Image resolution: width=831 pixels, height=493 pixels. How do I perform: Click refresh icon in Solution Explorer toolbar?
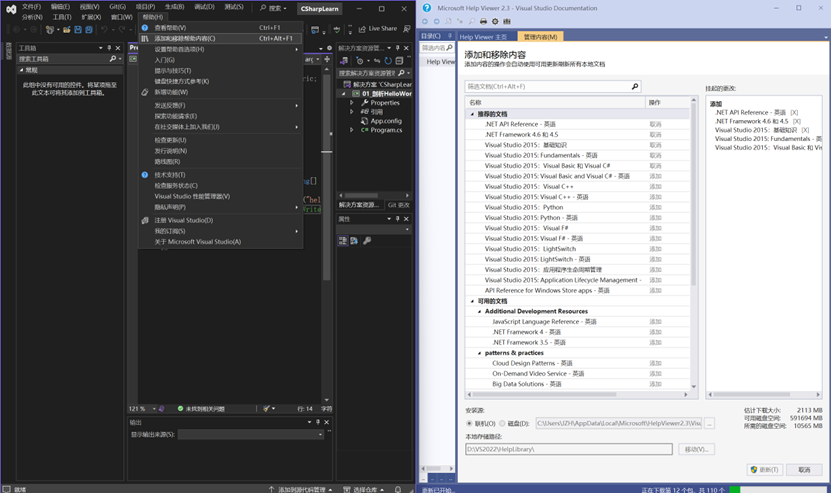tap(388, 60)
